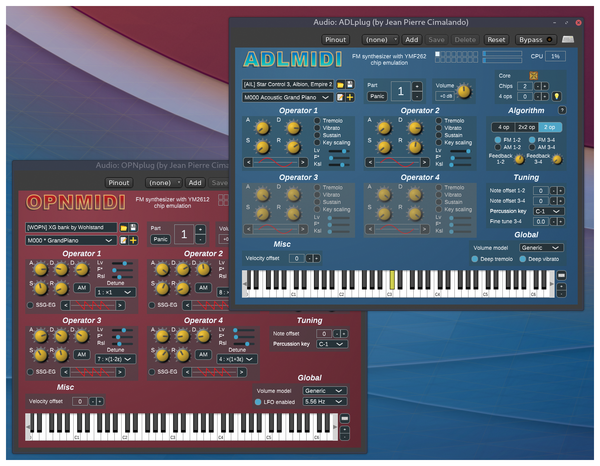Open OPNplug Volume model Generic dropdown

[x=324, y=391]
